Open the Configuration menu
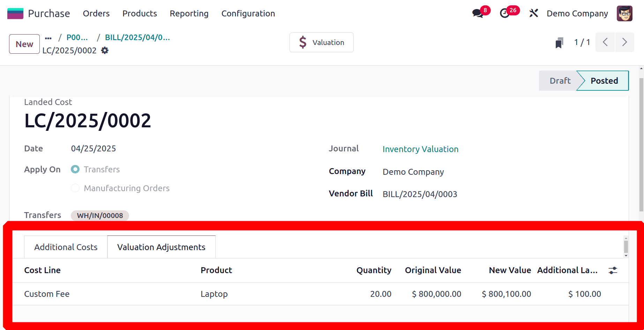 click(x=248, y=14)
